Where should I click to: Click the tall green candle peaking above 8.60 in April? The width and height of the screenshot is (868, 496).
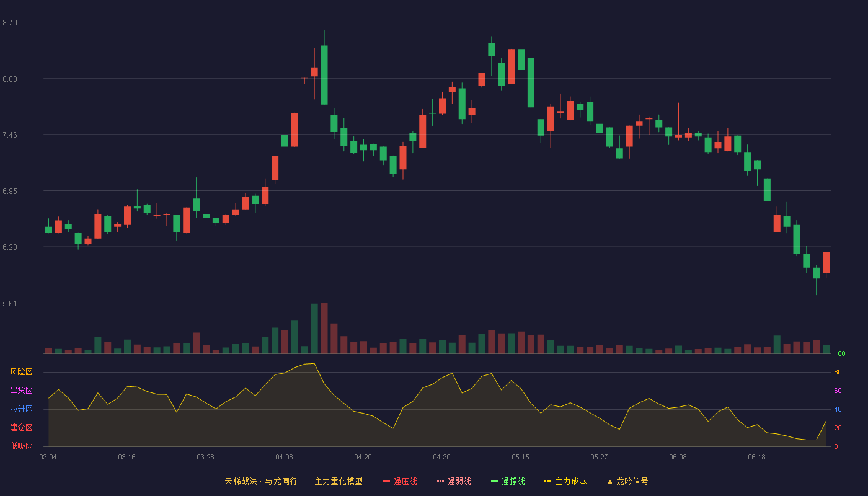tap(324, 75)
